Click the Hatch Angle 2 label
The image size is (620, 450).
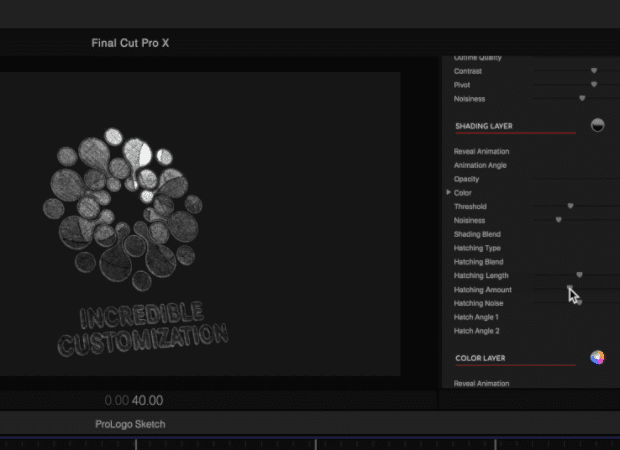(476, 331)
